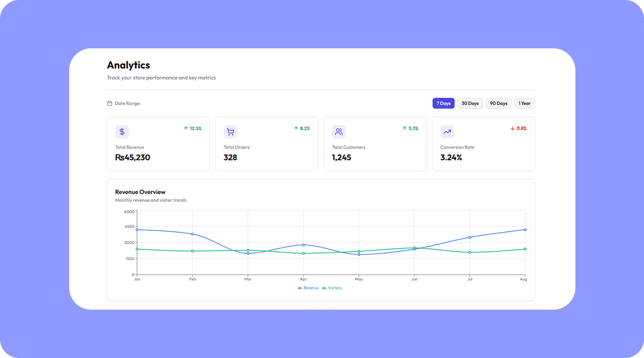Click the green up arrow showing 12.5%
The image size is (644, 358).
click(x=186, y=128)
